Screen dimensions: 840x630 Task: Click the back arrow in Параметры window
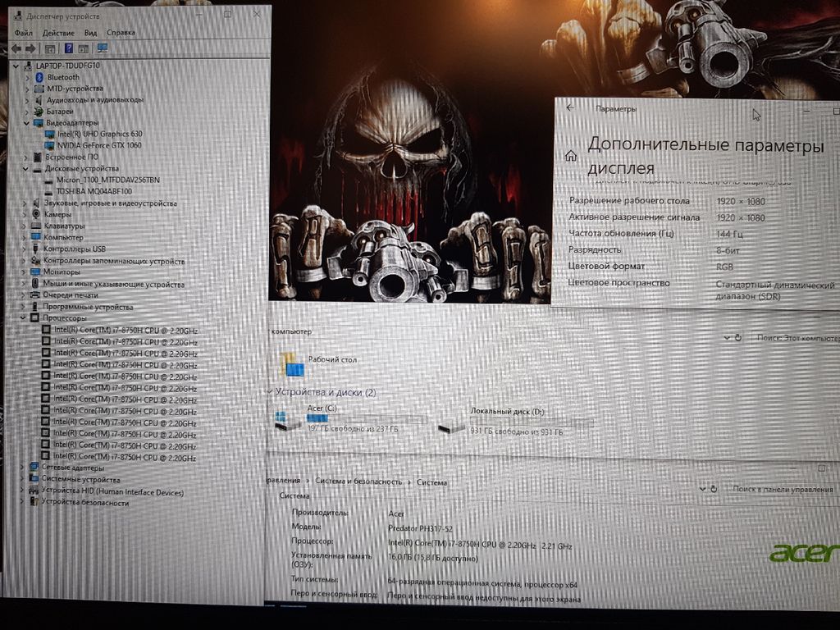[x=570, y=107]
